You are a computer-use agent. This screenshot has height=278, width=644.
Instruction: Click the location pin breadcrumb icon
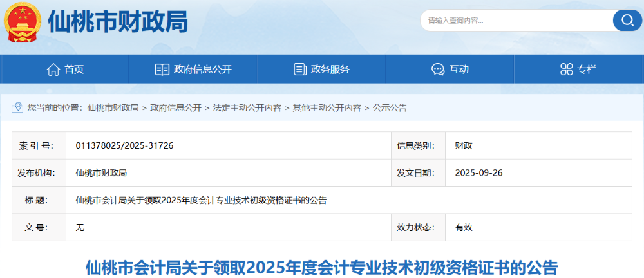tap(19, 108)
